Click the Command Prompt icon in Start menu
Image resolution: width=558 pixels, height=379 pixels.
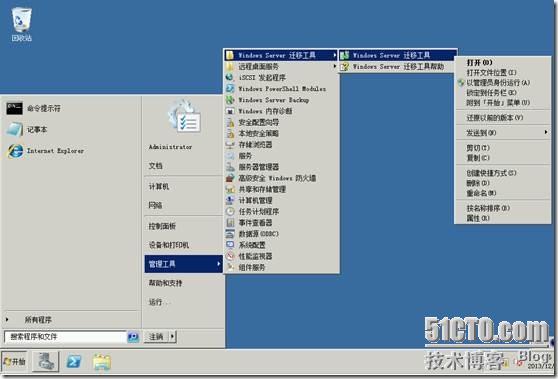click(x=14, y=108)
